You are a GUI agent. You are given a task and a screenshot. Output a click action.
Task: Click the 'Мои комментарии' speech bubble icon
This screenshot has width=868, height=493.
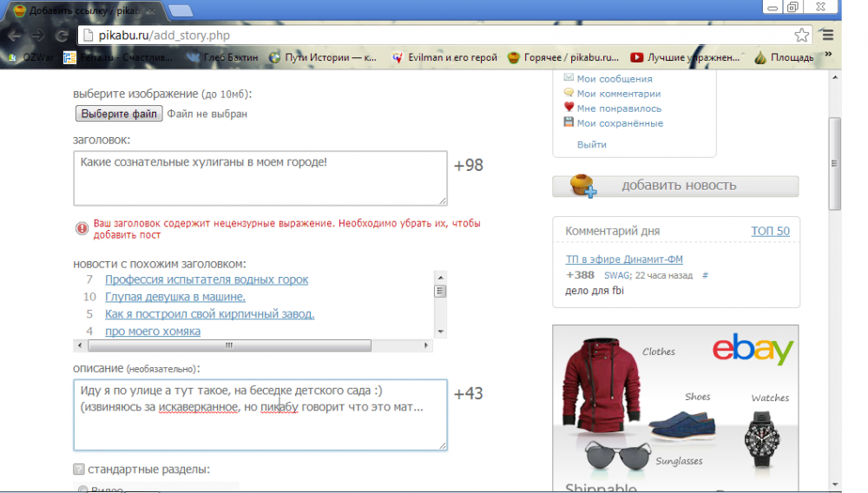click(569, 93)
